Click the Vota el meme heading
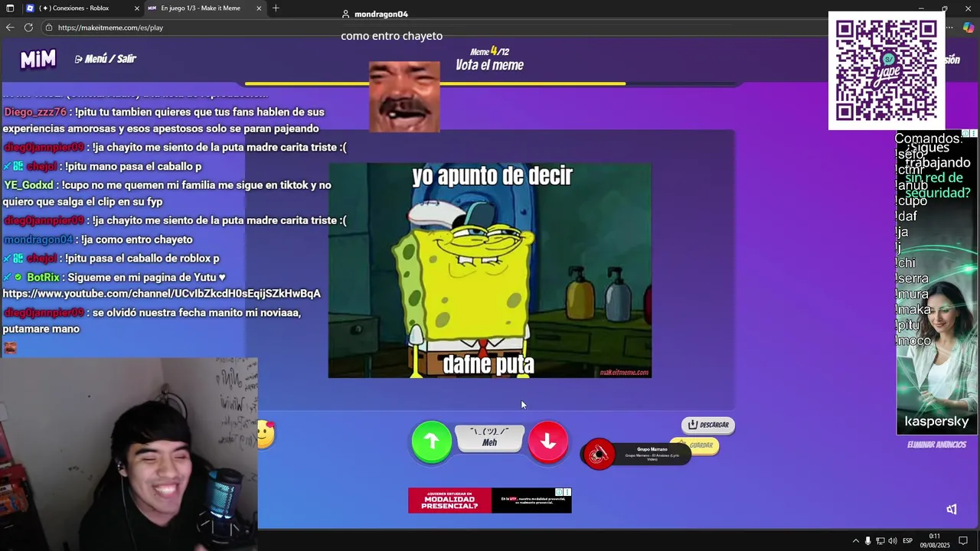The height and width of the screenshot is (551, 980). 489,66
